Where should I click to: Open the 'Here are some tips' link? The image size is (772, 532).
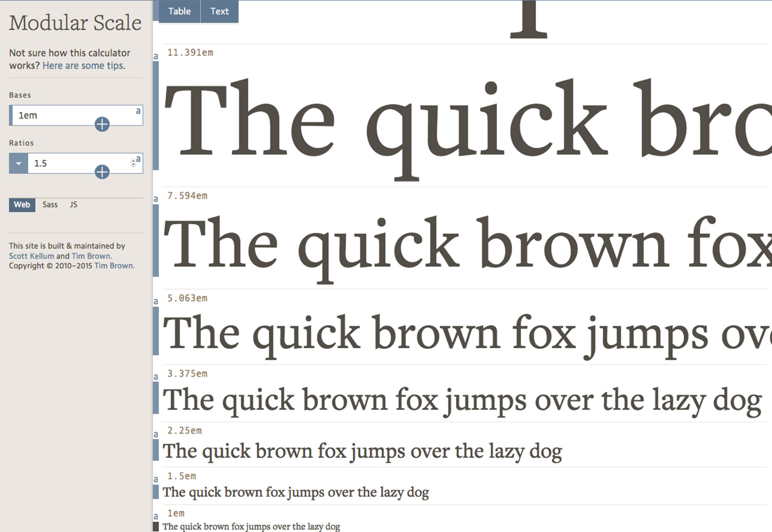tap(83, 66)
